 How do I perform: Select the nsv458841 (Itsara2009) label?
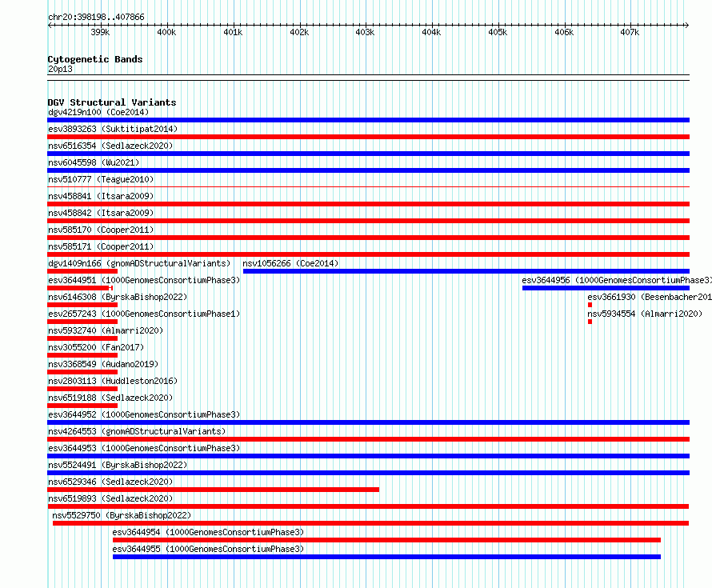[101, 196]
